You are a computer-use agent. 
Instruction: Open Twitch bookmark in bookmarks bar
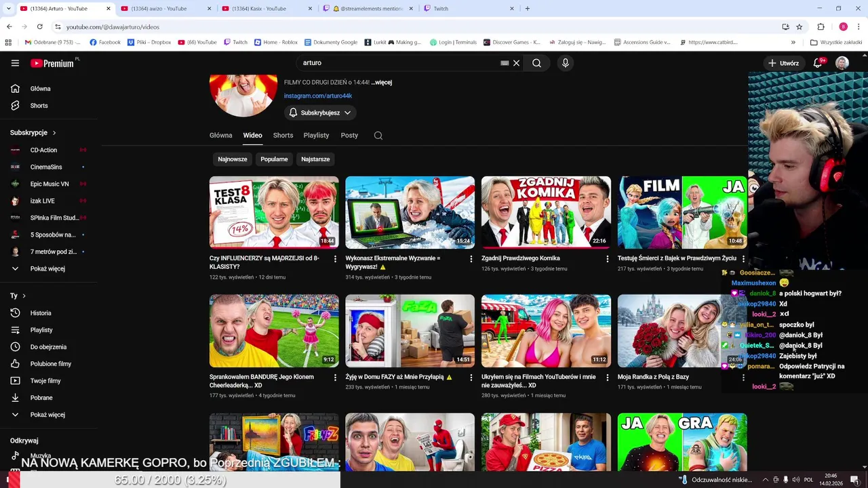[237, 42]
